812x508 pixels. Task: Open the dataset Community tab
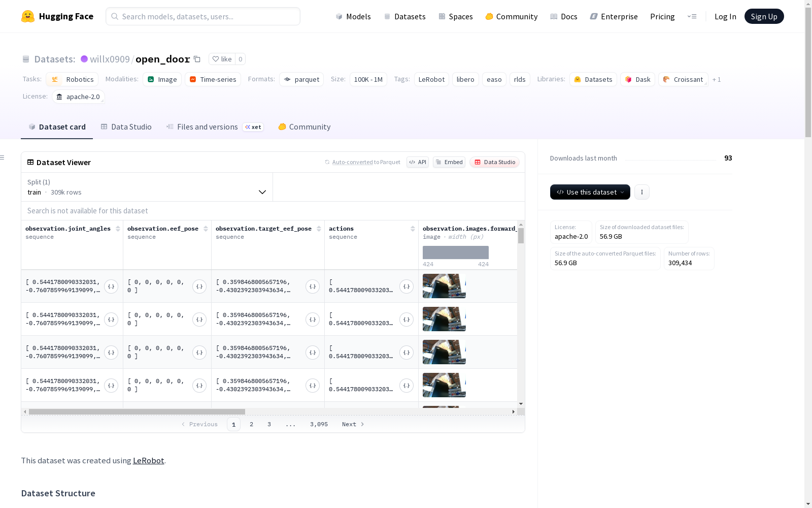tap(304, 127)
